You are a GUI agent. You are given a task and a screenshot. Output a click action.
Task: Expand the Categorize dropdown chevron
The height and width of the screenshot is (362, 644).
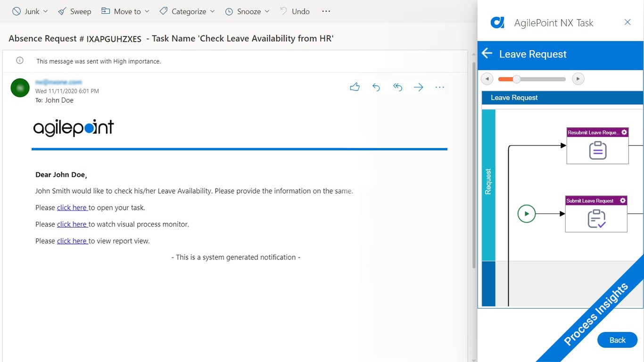(x=212, y=11)
